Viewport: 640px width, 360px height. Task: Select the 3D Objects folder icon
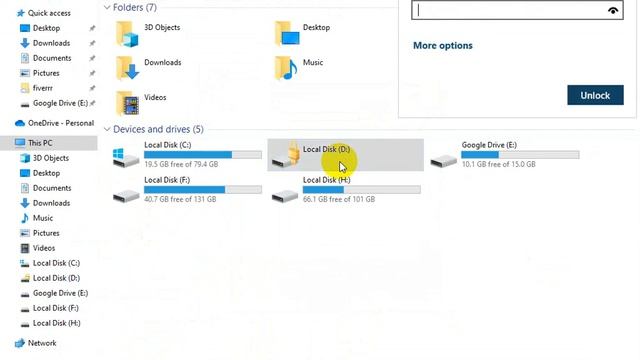tap(127, 34)
